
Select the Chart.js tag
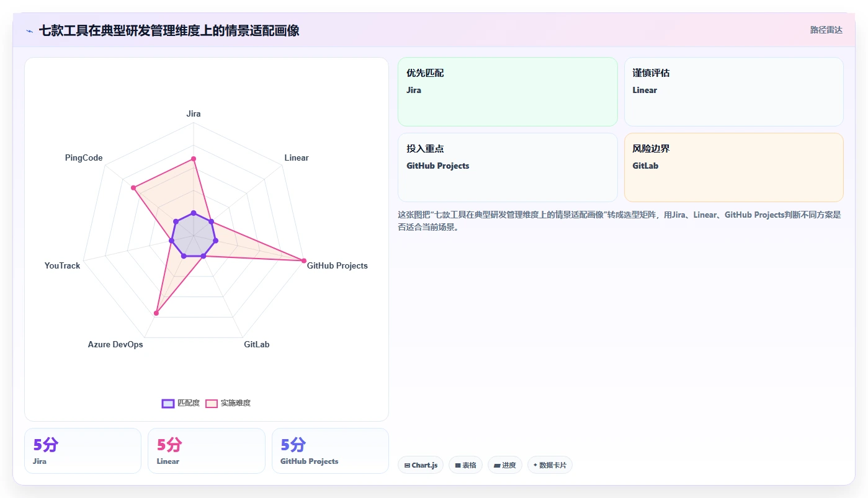(x=420, y=465)
